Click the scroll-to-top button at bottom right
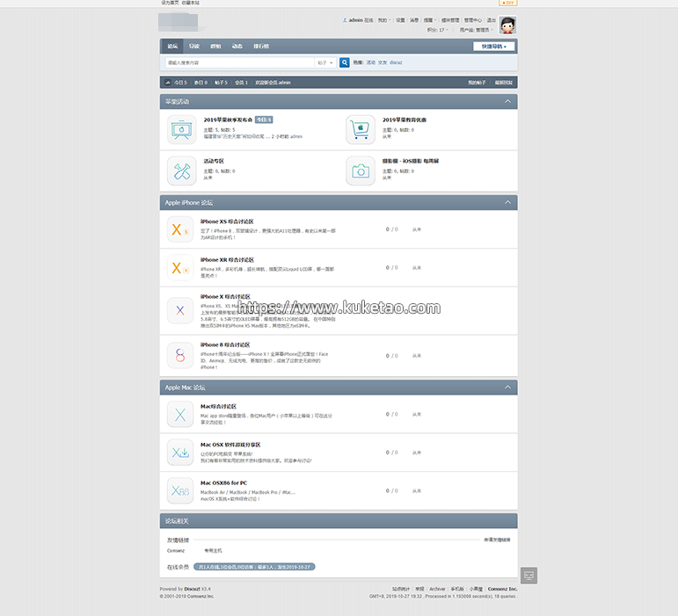The height and width of the screenshot is (616, 678). click(529, 576)
